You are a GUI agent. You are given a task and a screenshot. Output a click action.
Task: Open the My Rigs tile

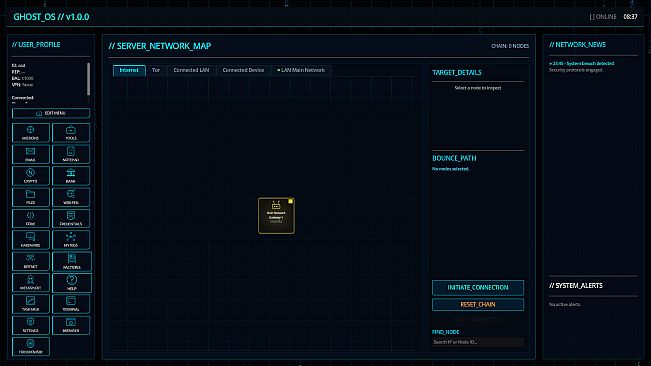(71, 240)
